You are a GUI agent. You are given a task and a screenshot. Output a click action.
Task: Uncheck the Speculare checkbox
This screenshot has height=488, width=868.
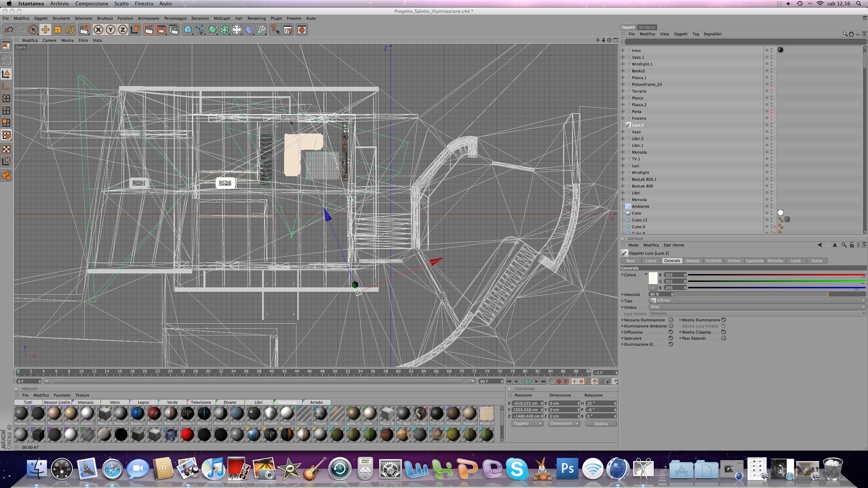point(671,338)
